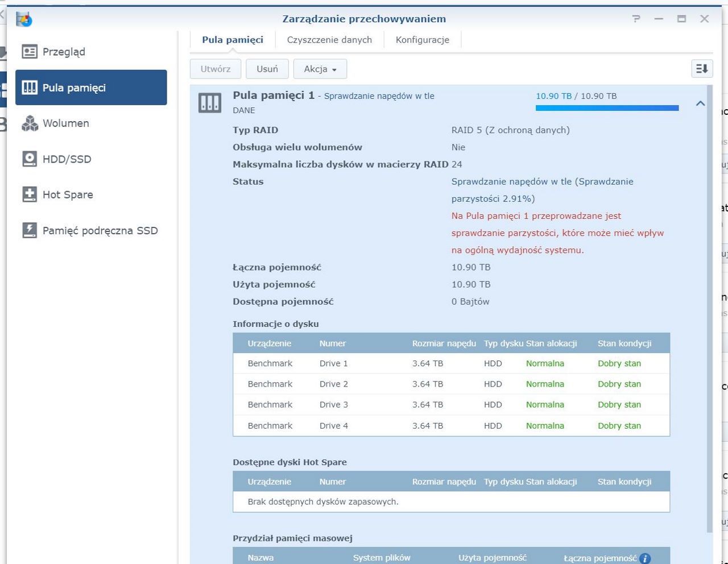Switch to the Czyszczenie danych tab
The height and width of the screenshot is (564, 728).
pos(329,40)
